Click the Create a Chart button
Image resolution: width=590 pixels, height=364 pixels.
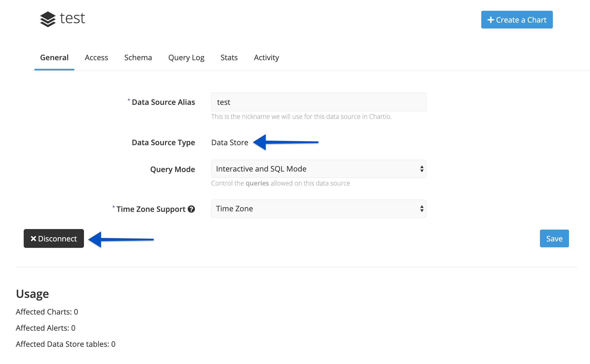[x=517, y=20]
